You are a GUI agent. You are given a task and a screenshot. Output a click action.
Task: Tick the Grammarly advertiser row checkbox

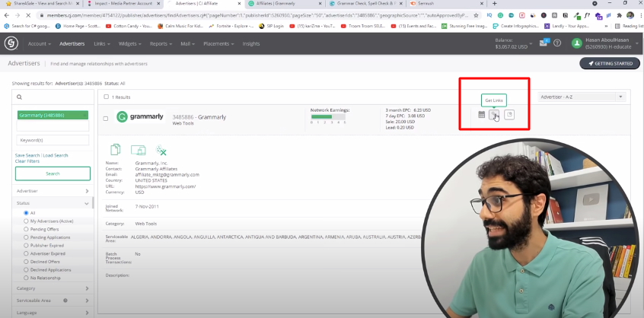pyautogui.click(x=106, y=118)
